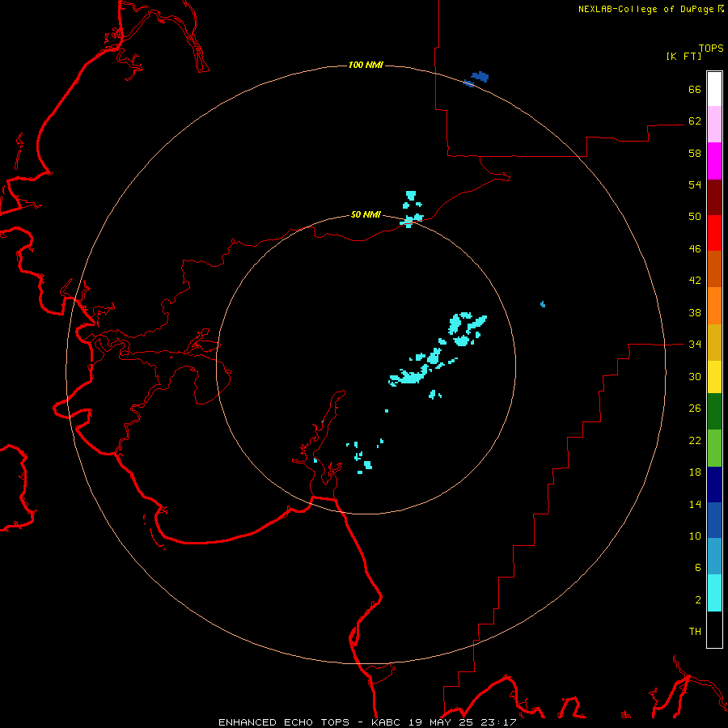This screenshot has height=728, width=728.
Task: Pick the cyan legend swatch beside label 2
Action: coord(714,593)
